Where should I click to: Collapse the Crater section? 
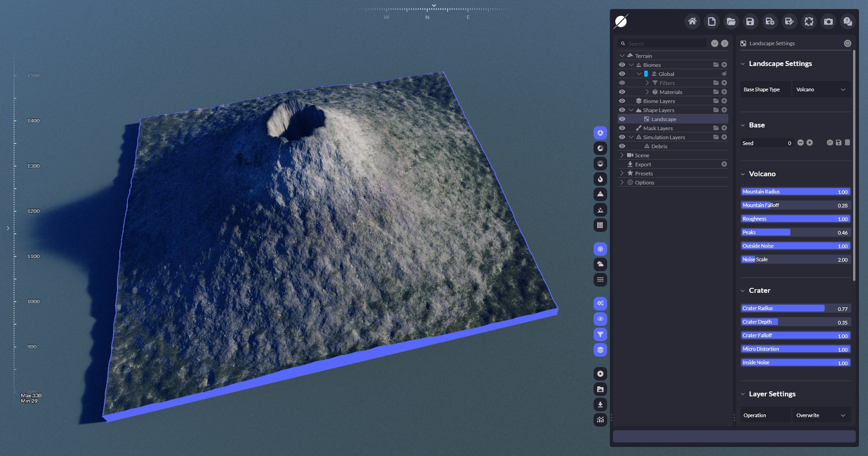[x=743, y=291]
